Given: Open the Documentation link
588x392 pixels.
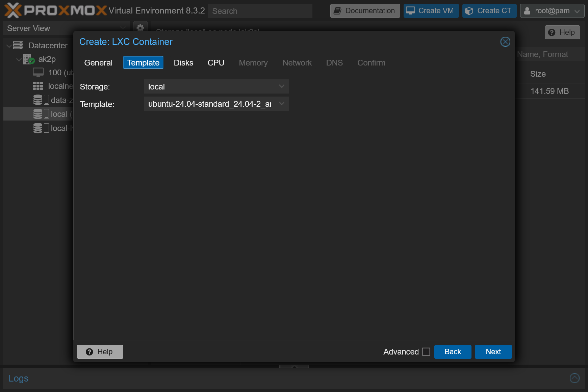Looking at the screenshot, I should coord(365,11).
